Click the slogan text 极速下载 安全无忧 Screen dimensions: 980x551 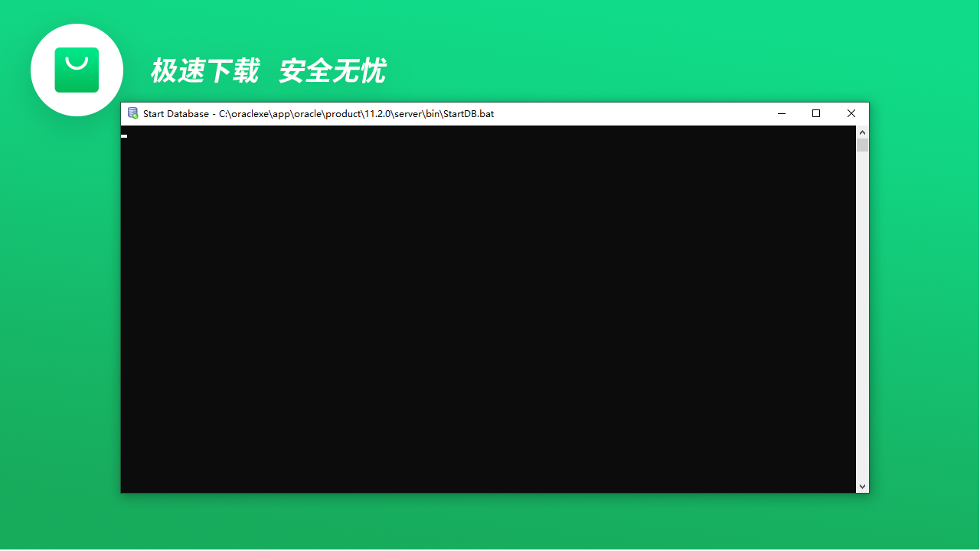[268, 71]
